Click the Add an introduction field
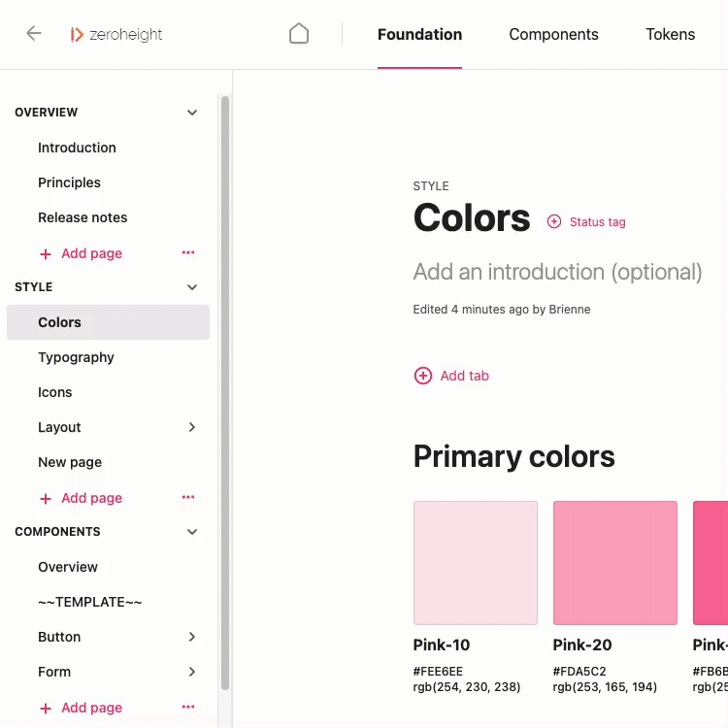728x728 pixels. [x=557, y=272]
